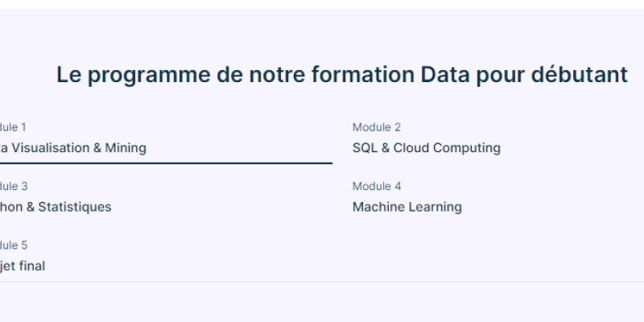Switch to the Module 4 tab
The height and width of the screenshot is (322, 644).
click(376, 187)
